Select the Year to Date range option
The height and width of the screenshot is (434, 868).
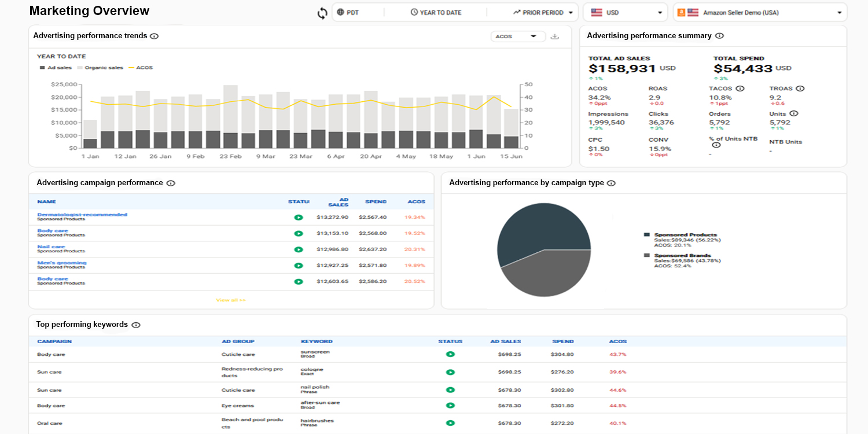(x=436, y=12)
